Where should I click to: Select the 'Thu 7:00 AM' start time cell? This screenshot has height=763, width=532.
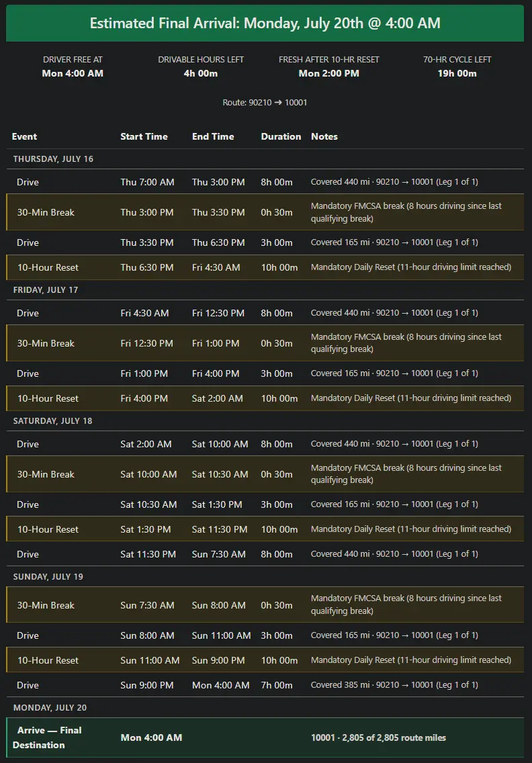pyautogui.click(x=147, y=182)
